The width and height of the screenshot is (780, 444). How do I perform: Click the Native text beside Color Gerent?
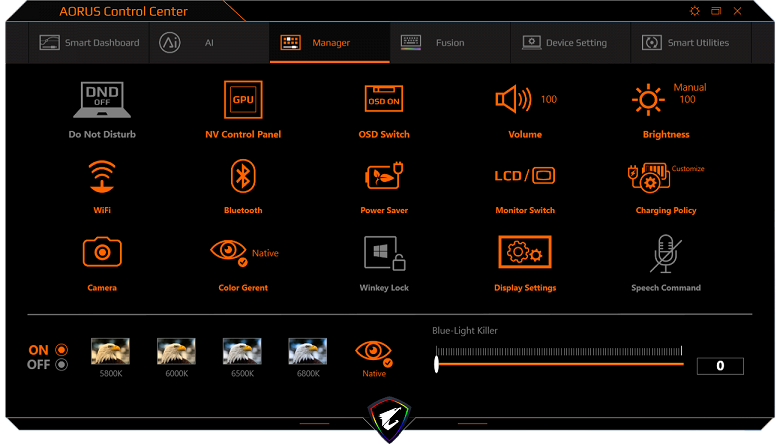click(265, 253)
